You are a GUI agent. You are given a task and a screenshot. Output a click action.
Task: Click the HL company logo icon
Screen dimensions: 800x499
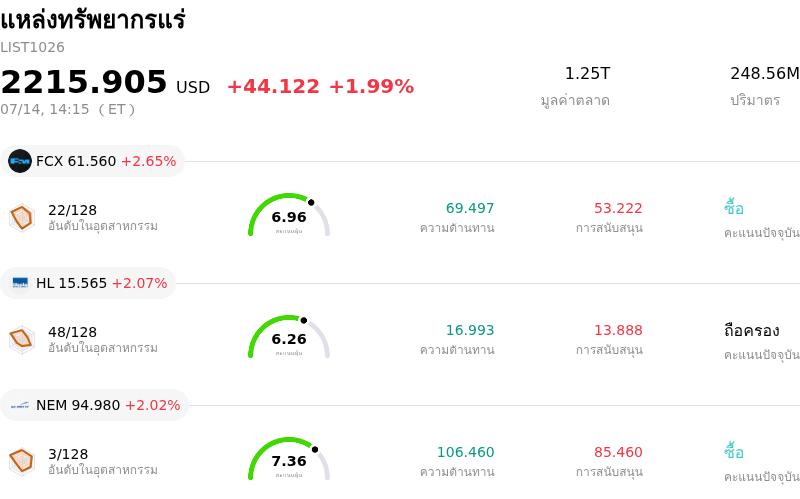[20, 283]
